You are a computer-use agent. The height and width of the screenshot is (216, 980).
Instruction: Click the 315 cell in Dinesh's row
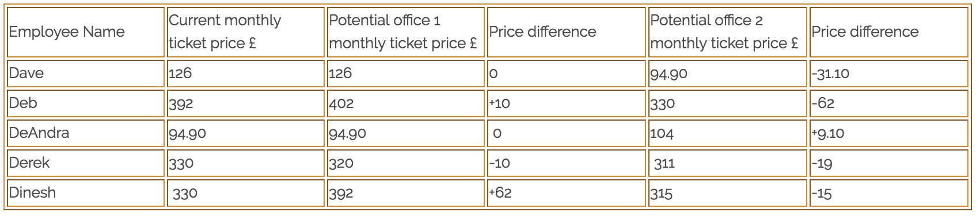tap(728, 193)
